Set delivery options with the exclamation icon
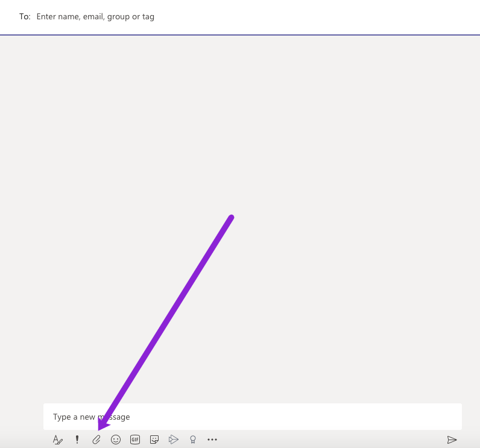 click(x=77, y=440)
